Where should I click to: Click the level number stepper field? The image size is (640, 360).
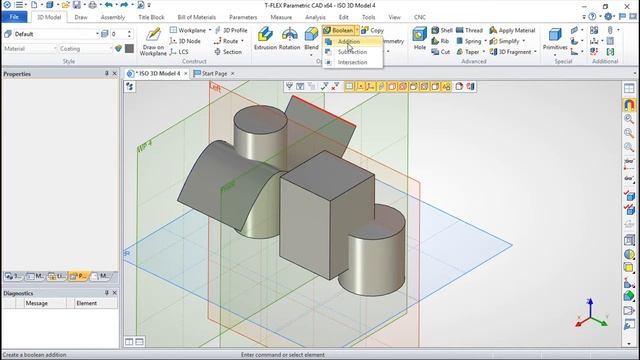(x=121, y=34)
